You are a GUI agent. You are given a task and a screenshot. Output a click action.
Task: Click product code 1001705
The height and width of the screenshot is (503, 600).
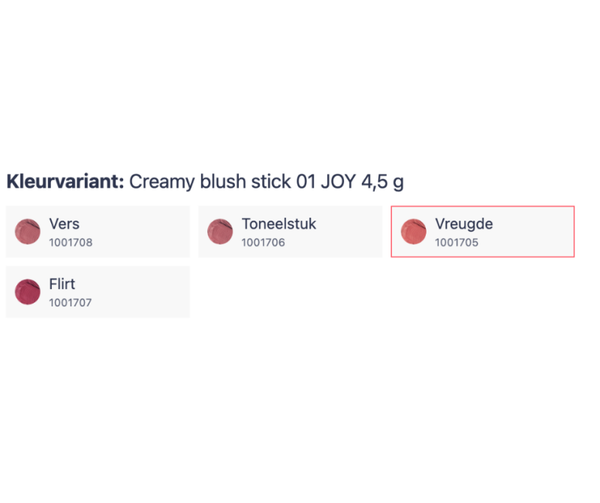tap(456, 243)
